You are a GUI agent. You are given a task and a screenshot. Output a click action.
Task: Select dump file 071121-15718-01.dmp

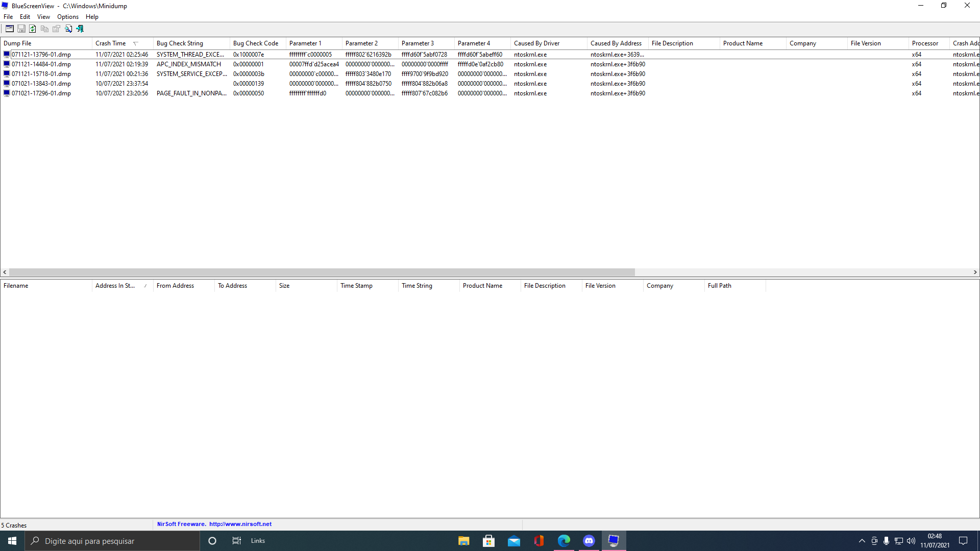pyautogui.click(x=41, y=74)
